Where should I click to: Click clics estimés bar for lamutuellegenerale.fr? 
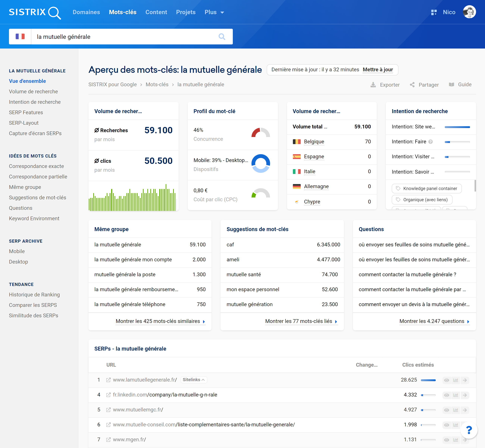click(x=428, y=380)
